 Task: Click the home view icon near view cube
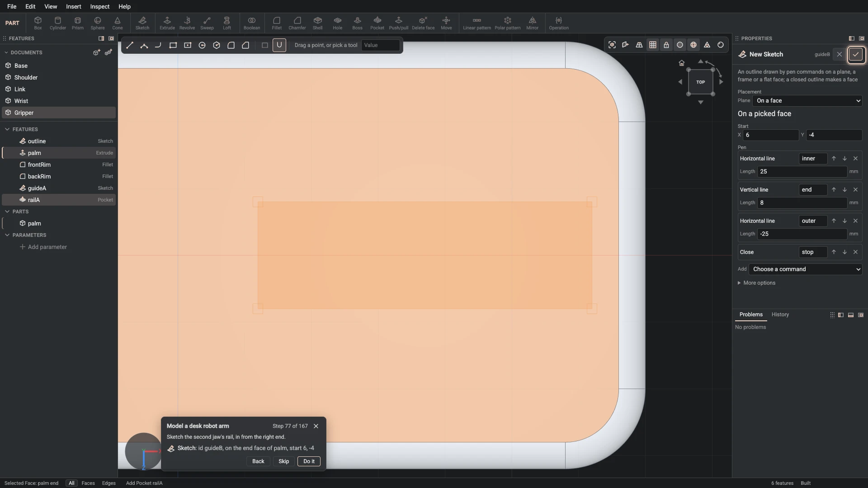point(682,63)
